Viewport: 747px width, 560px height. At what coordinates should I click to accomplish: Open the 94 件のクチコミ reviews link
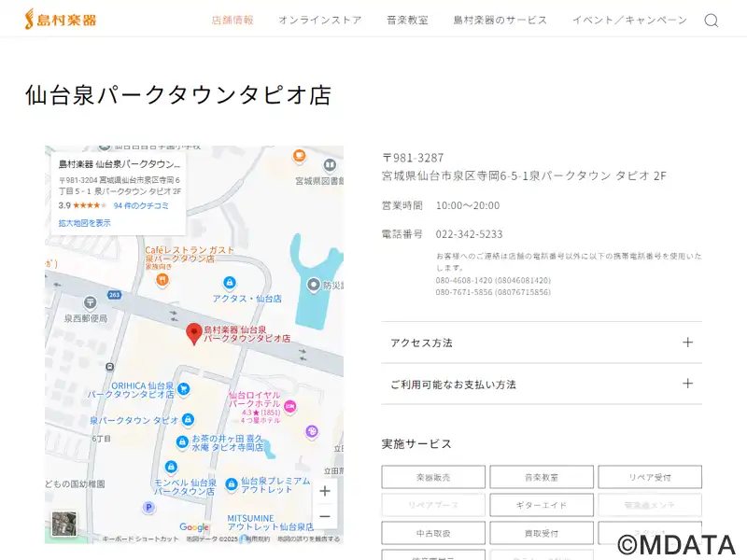pyautogui.click(x=141, y=205)
